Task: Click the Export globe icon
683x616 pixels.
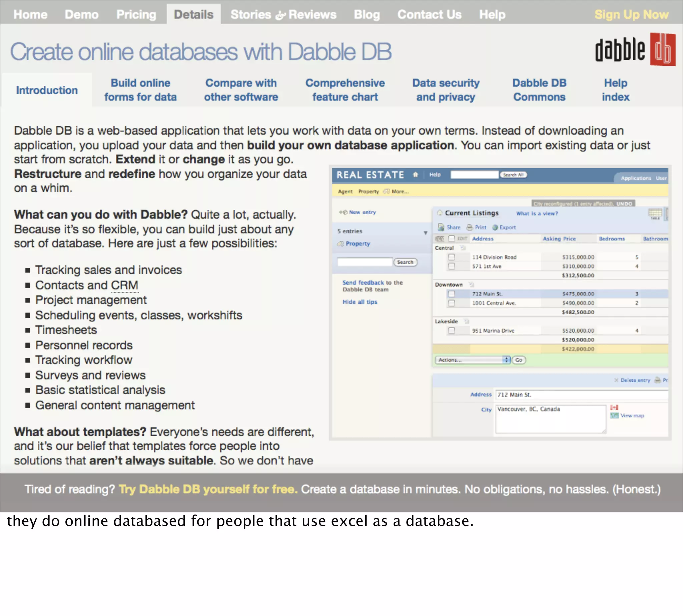Action: (495, 227)
